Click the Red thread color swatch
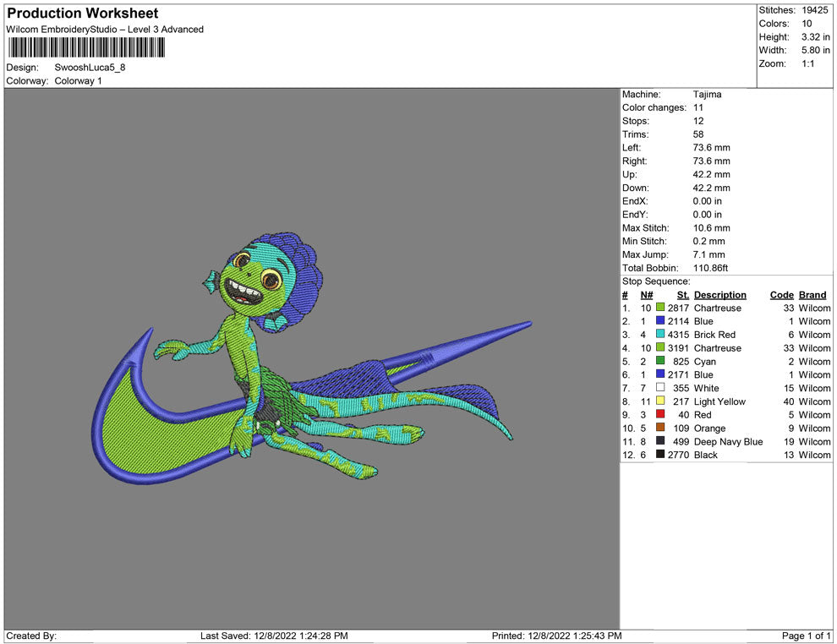This screenshot has width=837, height=644. [x=660, y=415]
